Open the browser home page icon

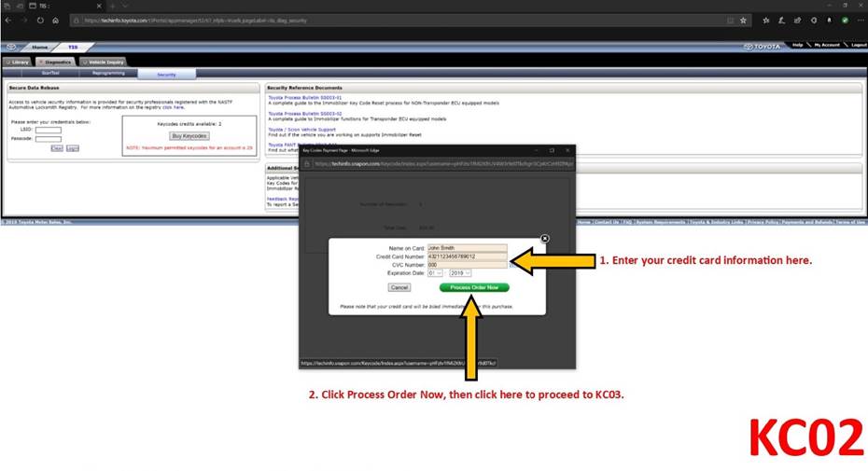click(x=55, y=21)
